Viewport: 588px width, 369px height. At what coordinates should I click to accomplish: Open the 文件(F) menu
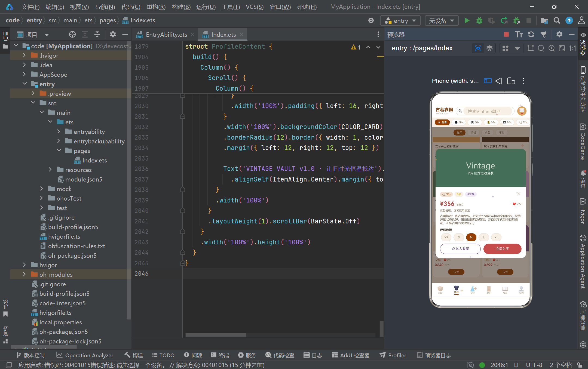point(30,7)
